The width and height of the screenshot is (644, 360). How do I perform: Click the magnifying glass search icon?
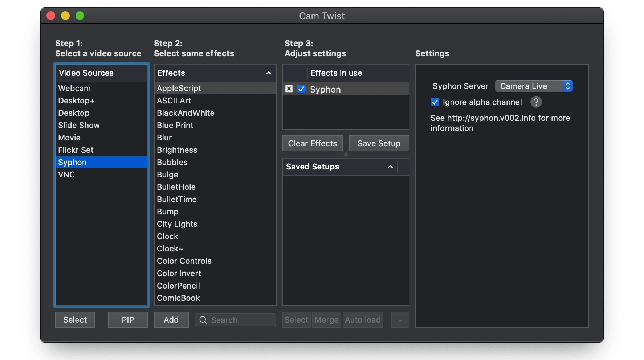(203, 320)
